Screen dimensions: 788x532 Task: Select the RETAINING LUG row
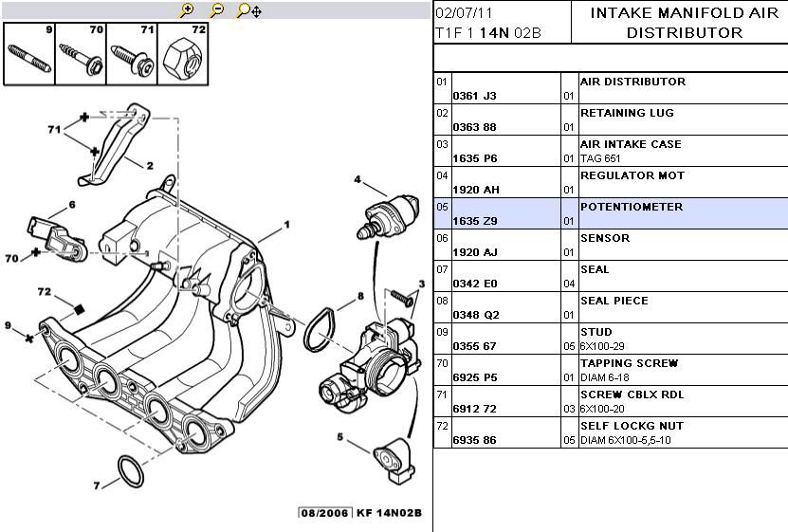pos(611,119)
